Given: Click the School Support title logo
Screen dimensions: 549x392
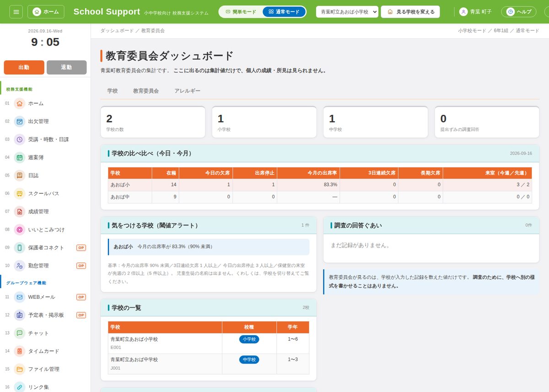Looking at the screenshot, I should tap(107, 12).
